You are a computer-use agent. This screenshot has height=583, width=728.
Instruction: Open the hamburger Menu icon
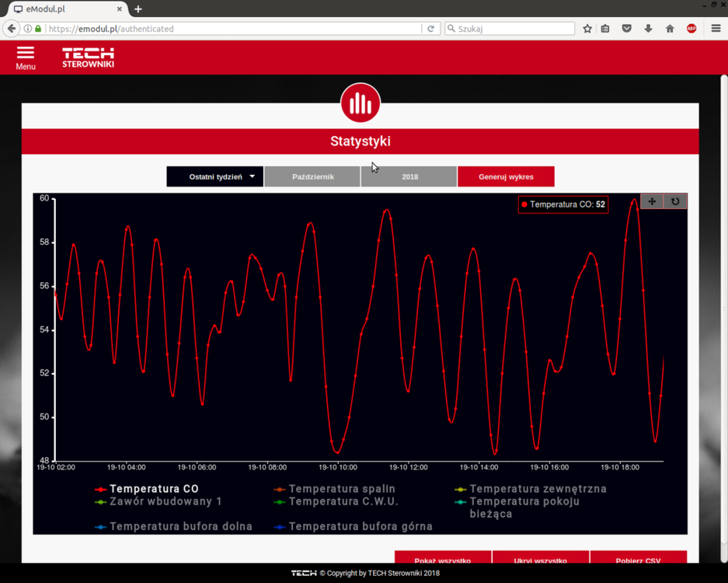click(25, 57)
